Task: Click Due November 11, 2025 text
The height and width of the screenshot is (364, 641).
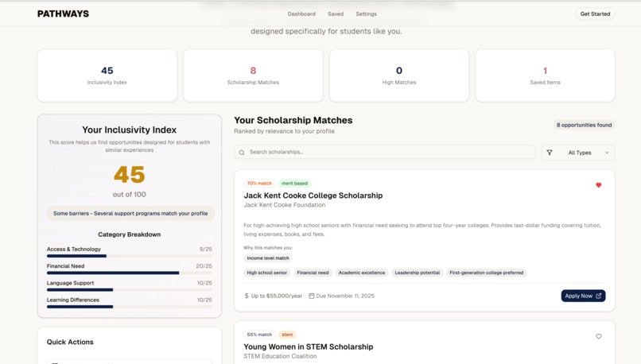Action: 345,296
